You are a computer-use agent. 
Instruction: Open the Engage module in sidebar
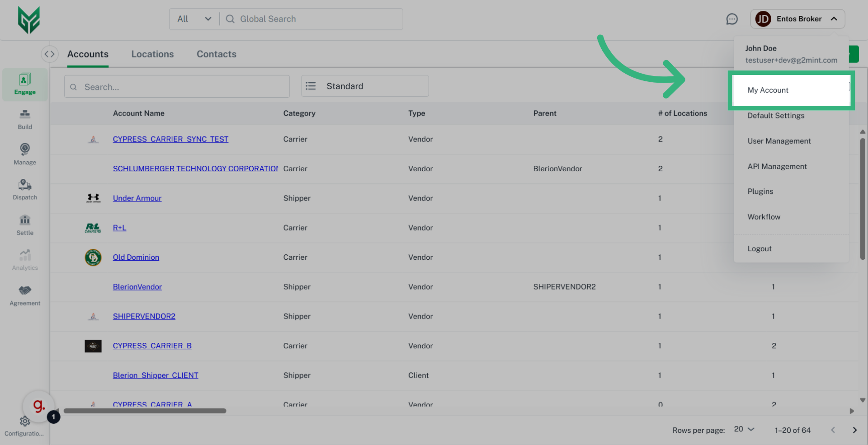25,84
